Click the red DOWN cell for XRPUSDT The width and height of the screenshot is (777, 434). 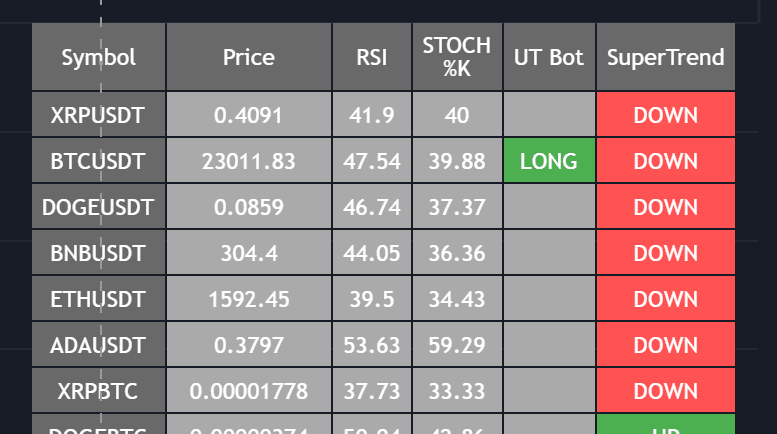pyautogui.click(x=666, y=114)
